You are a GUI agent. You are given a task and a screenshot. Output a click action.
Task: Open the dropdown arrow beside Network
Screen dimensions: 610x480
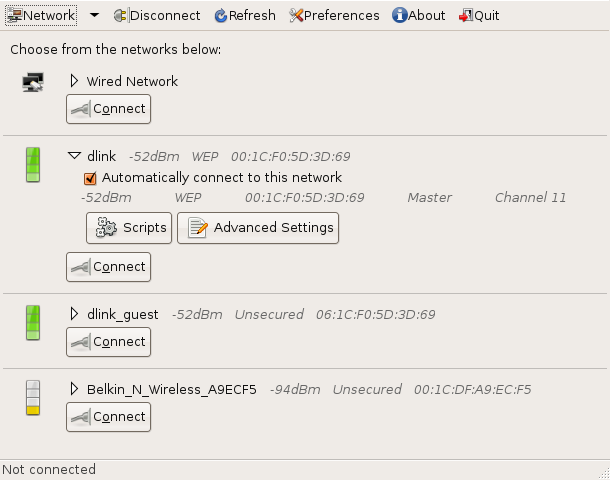(94, 16)
